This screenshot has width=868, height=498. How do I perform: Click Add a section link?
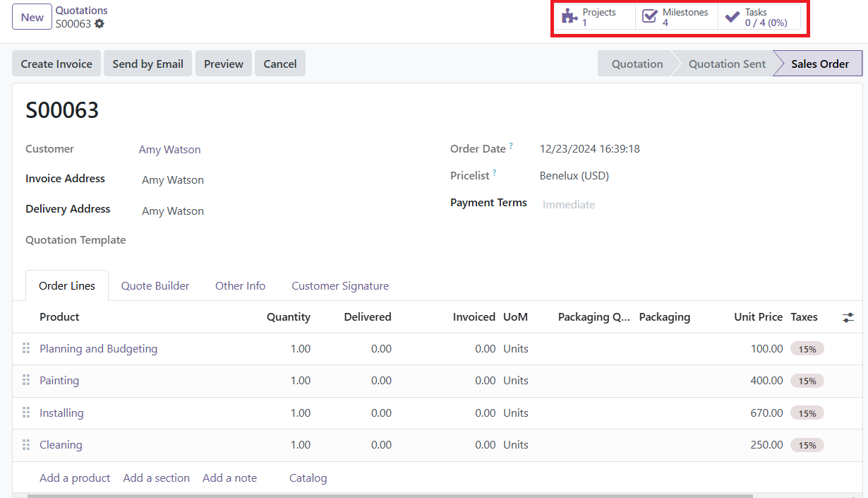click(x=157, y=478)
